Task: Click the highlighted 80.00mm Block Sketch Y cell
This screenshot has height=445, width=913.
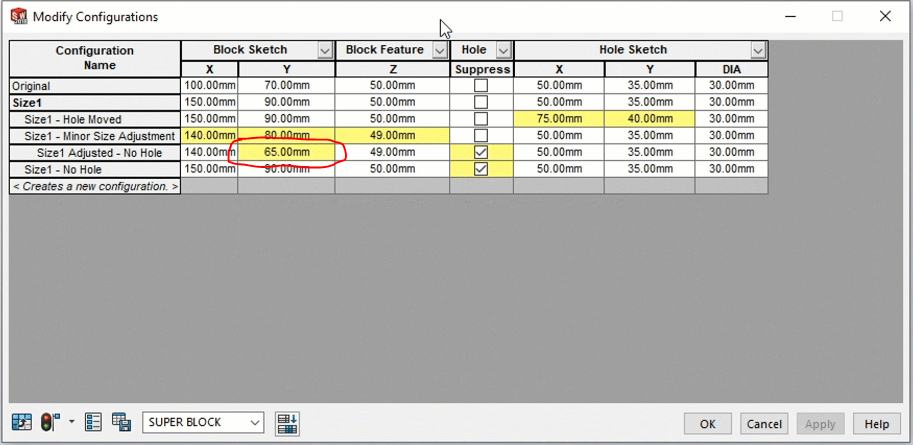Action: pyautogui.click(x=286, y=136)
